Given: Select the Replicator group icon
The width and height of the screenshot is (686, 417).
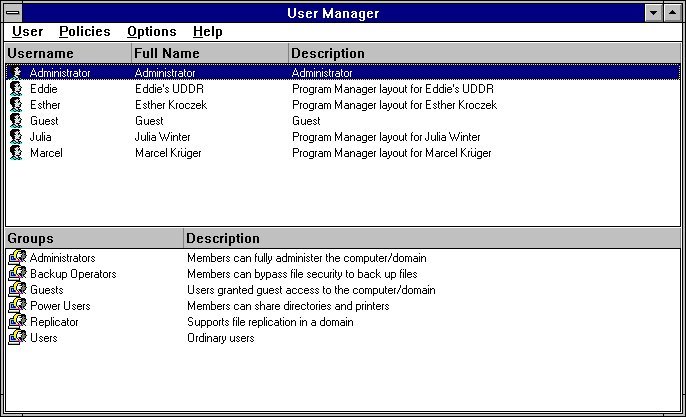Looking at the screenshot, I should click(x=17, y=322).
